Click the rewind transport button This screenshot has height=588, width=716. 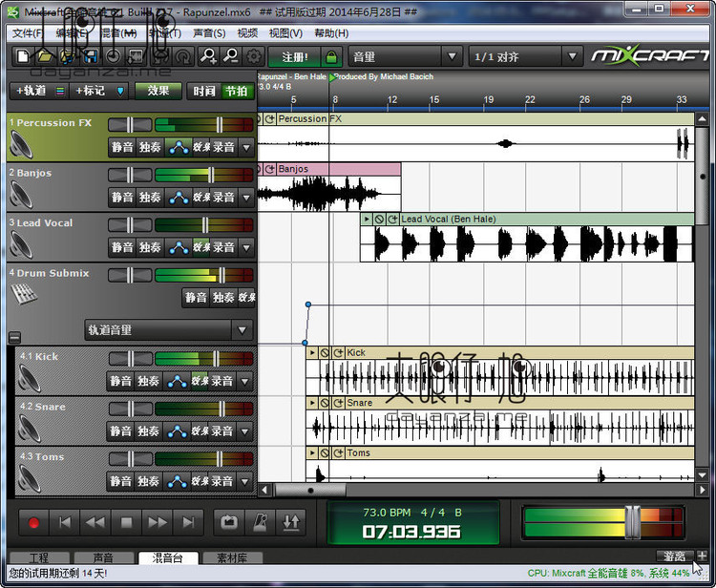[95, 522]
